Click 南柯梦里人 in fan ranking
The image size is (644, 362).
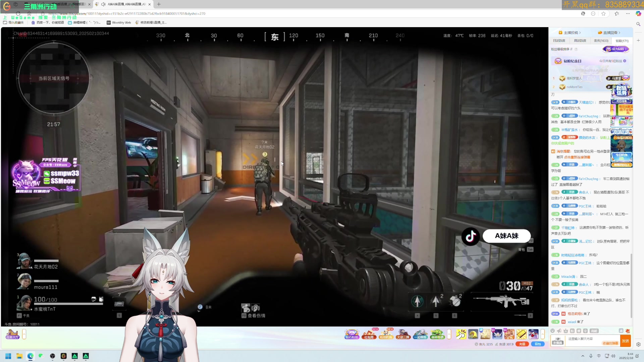pyautogui.click(x=574, y=78)
